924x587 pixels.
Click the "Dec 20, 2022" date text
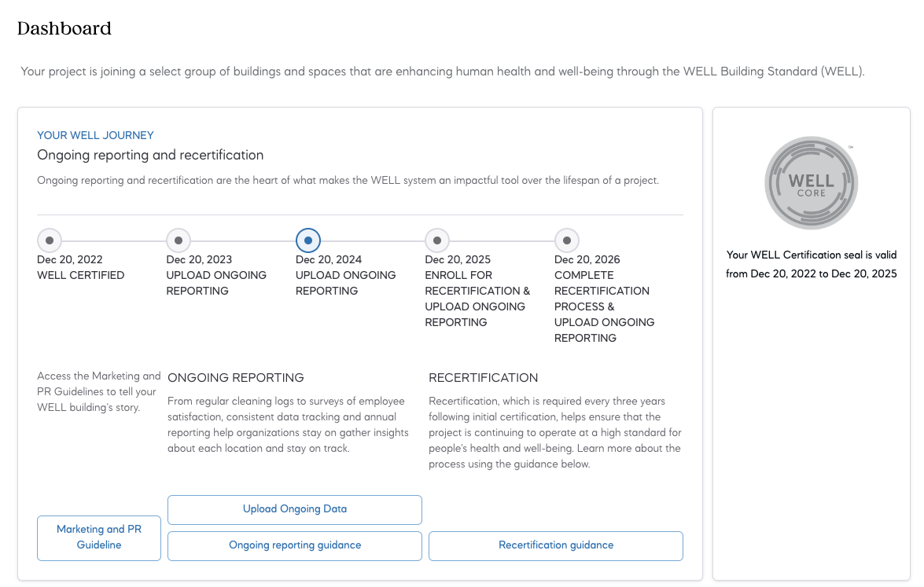tap(69, 259)
